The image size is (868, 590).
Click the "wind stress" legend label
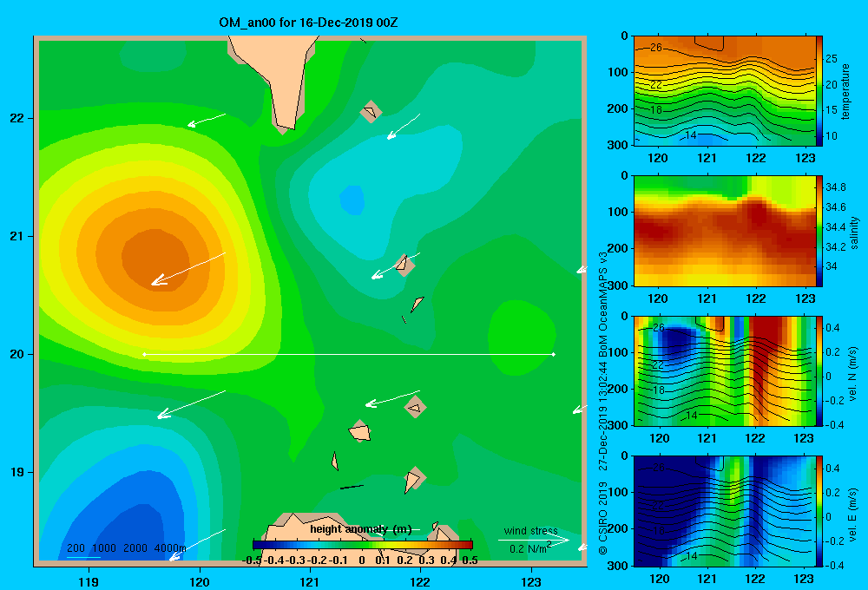click(531, 531)
